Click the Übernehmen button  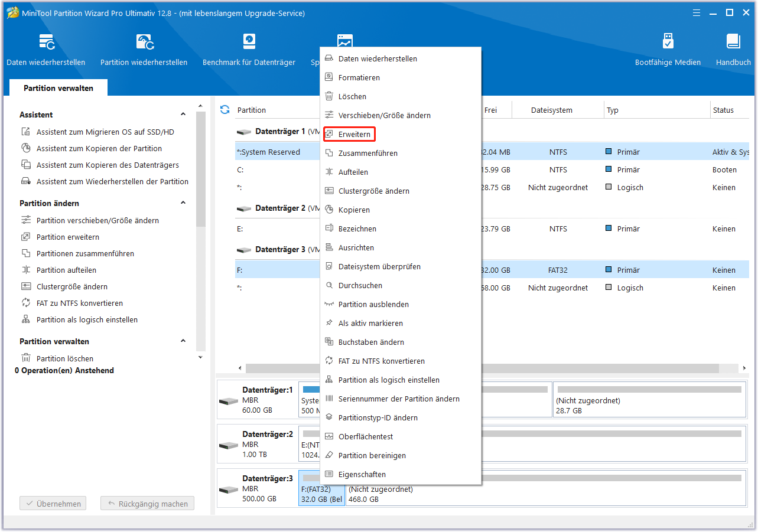coord(53,504)
